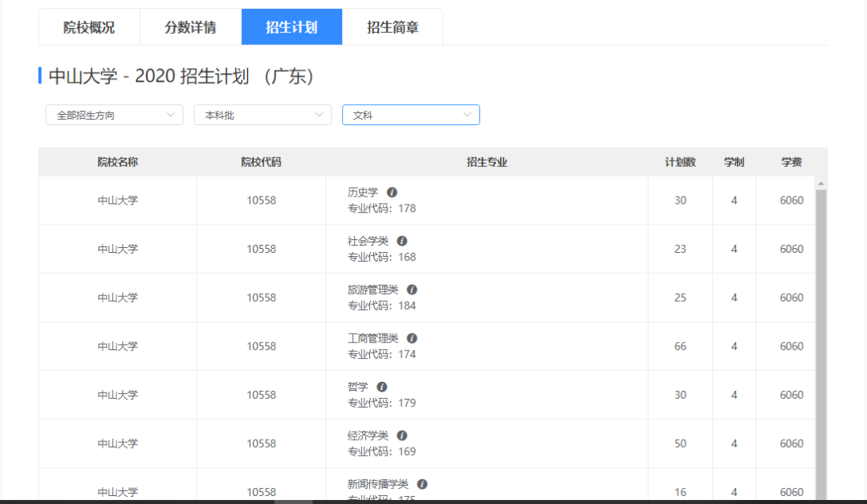Click 中山大学 in the first table row
Screen dimensions: 867x504
pyautogui.click(x=117, y=200)
